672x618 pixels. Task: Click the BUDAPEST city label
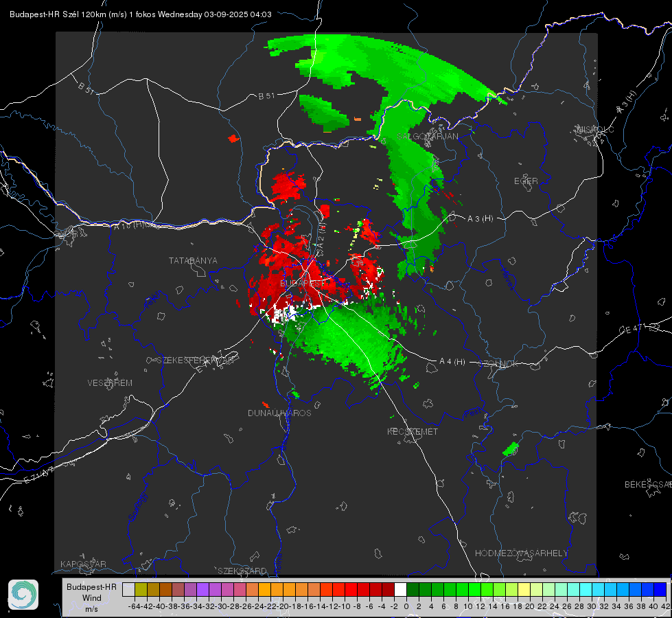(x=302, y=284)
